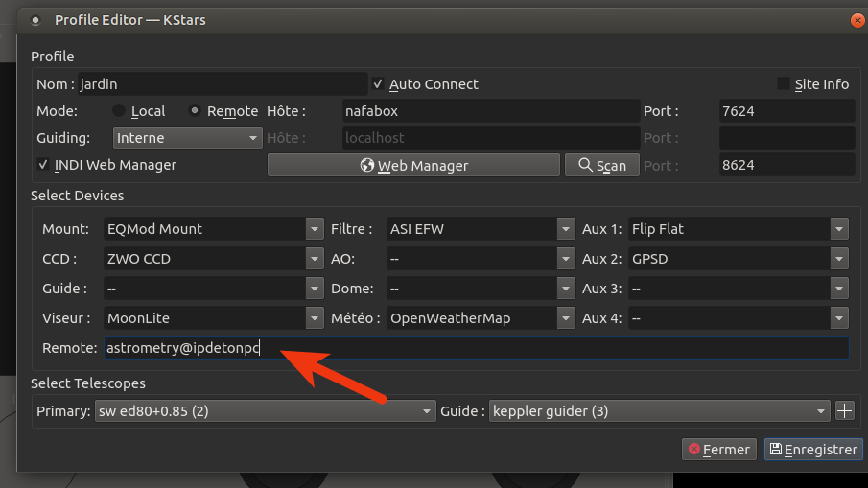Enable the Site Info checkbox
This screenshot has width=868, height=488.
[784, 84]
